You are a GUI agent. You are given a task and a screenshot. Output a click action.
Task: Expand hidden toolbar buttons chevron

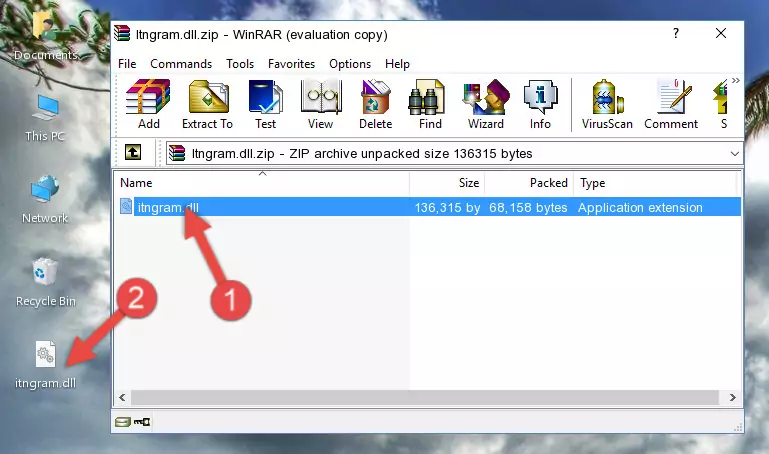735,80
